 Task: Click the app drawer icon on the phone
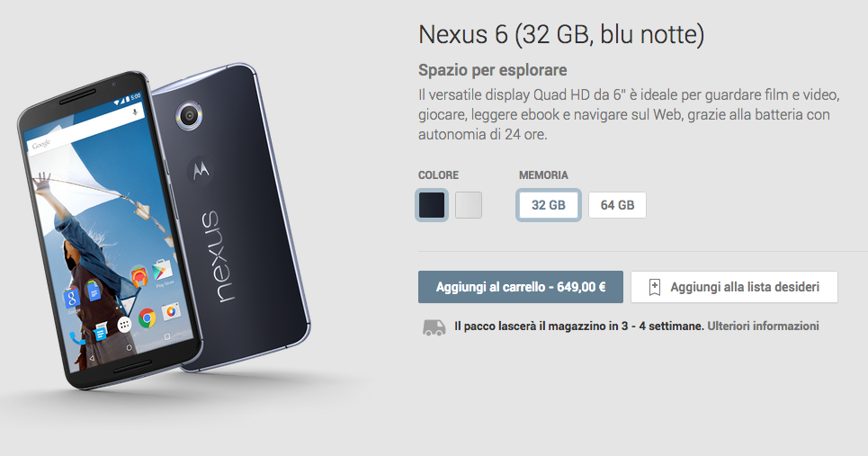pyautogui.click(x=124, y=325)
